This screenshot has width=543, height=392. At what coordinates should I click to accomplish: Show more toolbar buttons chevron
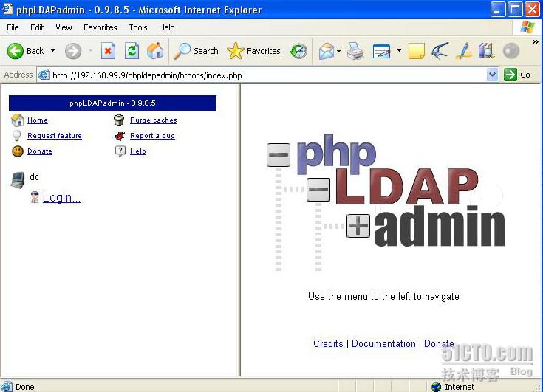point(535,42)
